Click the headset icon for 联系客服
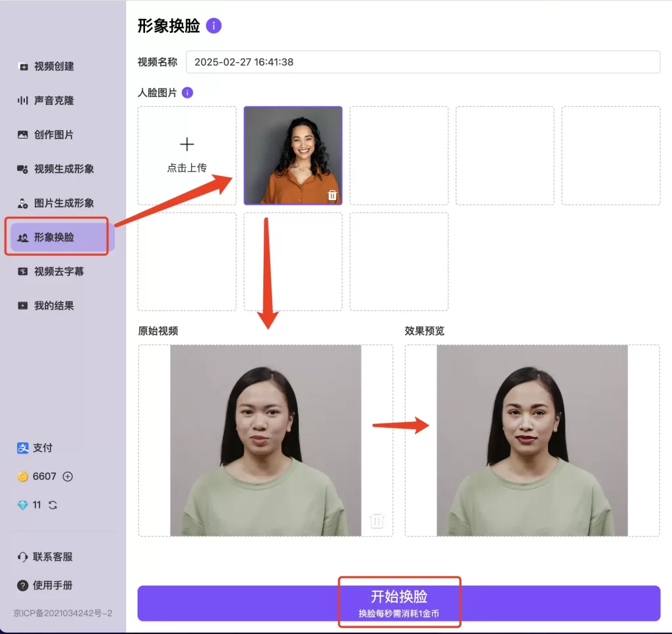 [23, 557]
